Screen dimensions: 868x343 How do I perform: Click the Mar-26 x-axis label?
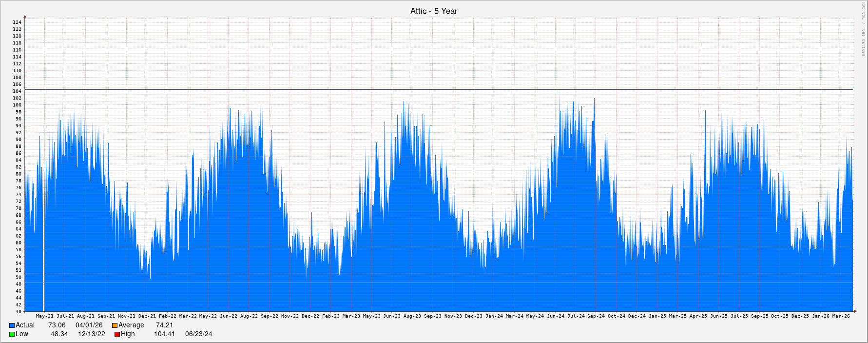(841, 316)
